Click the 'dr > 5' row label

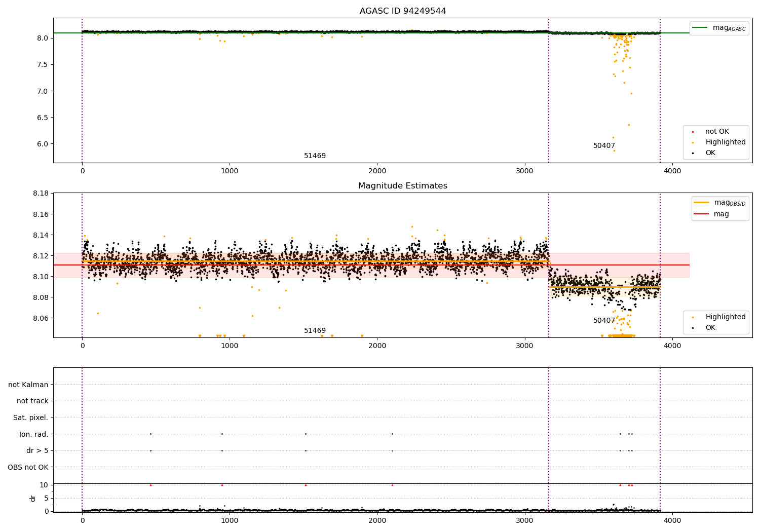(37, 451)
